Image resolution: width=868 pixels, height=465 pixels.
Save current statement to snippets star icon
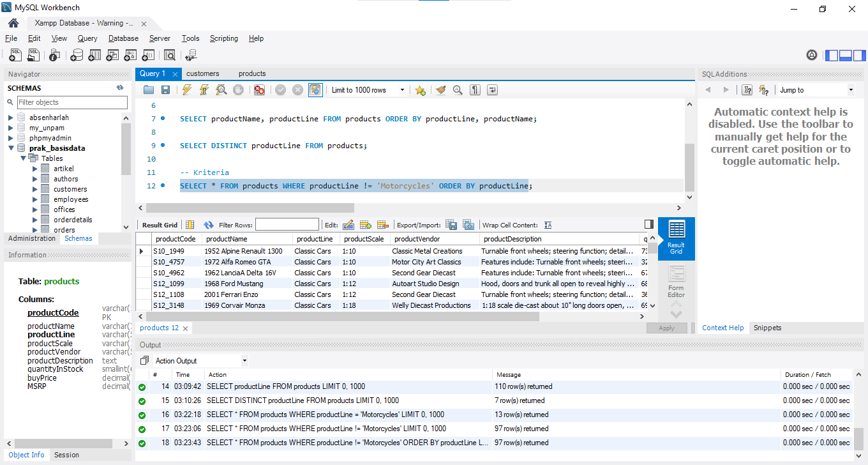point(420,90)
